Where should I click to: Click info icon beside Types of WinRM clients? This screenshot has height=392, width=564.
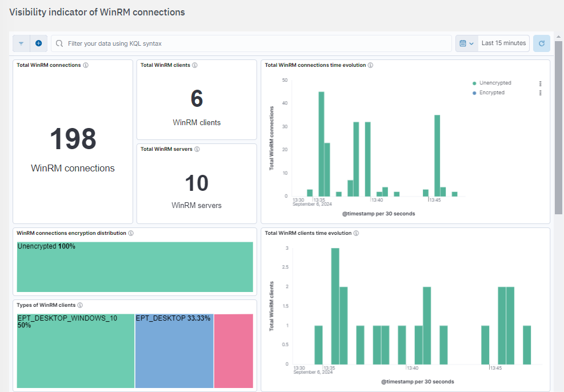[x=80, y=305]
